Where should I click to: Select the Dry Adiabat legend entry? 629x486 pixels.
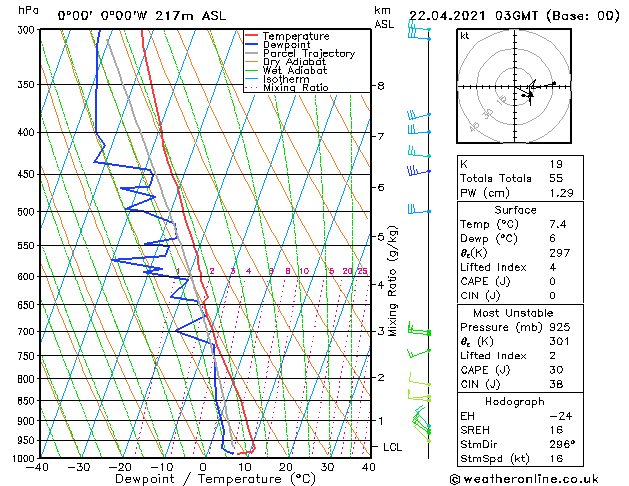coord(298,62)
